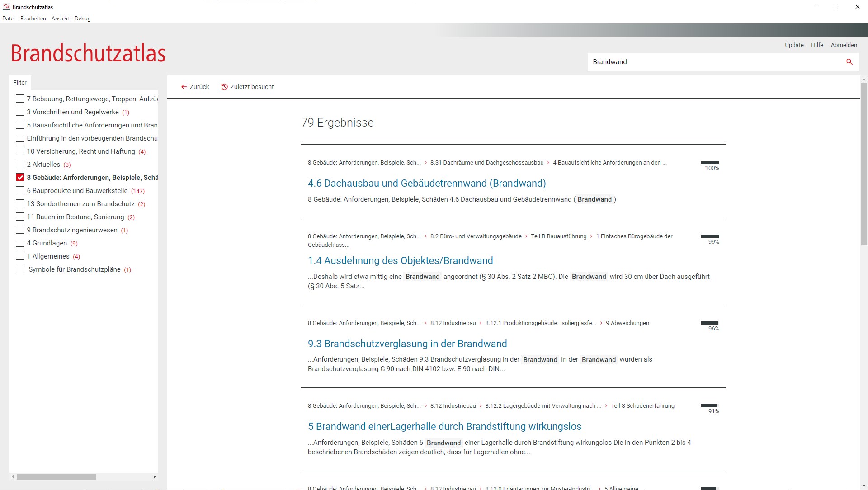Open 8.31 Dachräume und Dachgeschossausbau breadcrumb

[486, 163]
